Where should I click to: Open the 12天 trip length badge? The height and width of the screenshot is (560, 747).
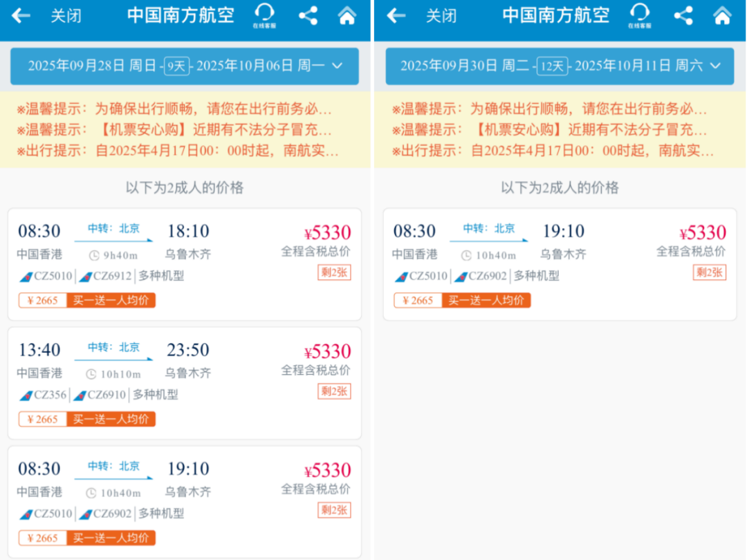tap(553, 66)
